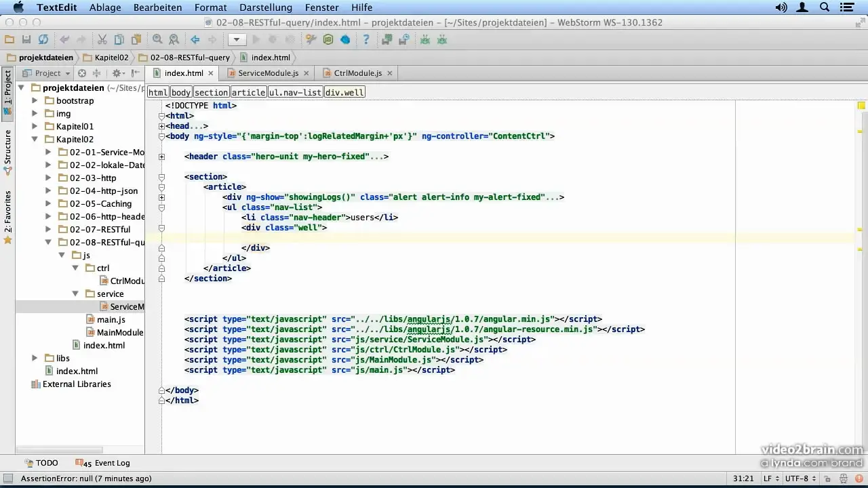Open the Fenster menu

(x=321, y=7)
